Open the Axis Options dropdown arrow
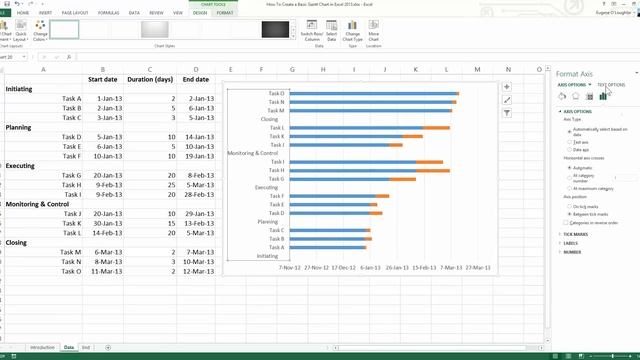Viewport: 640px width, 360px height. (590, 85)
